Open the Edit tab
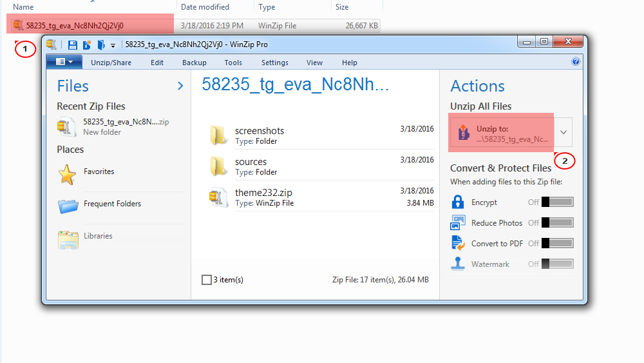The height and width of the screenshot is (363, 644). (x=157, y=63)
